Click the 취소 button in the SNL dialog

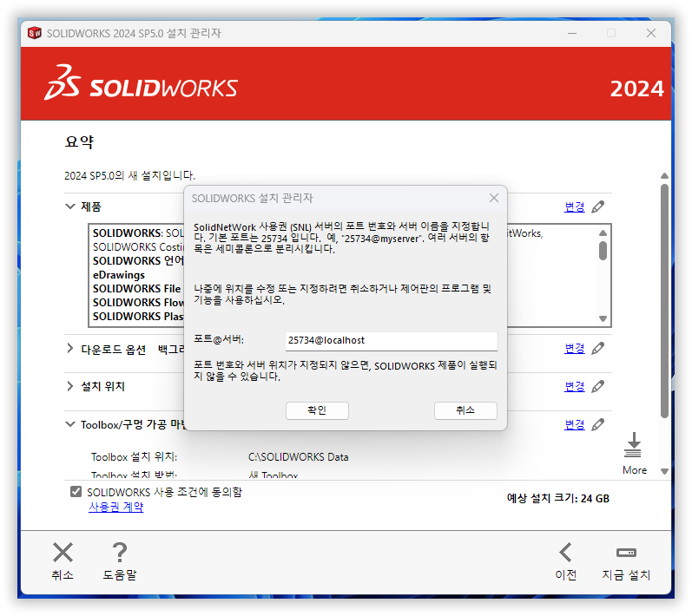pyautogui.click(x=465, y=410)
